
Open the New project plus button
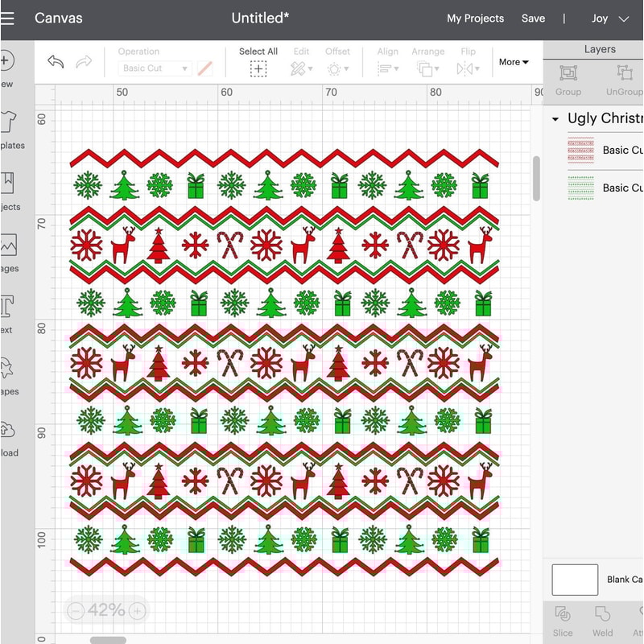(6, 60)
